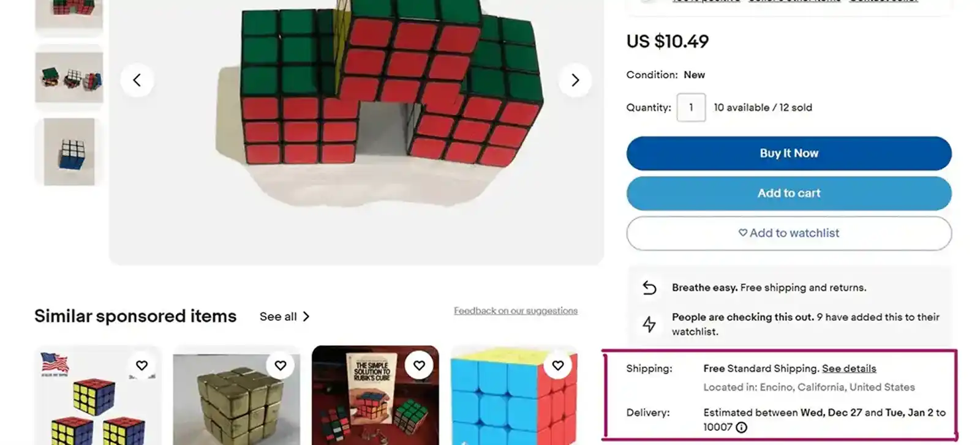The width and height of the screenshot is (980, 445).
Task: Click the info icon next to zip code 10007
Action: (741, 427)
